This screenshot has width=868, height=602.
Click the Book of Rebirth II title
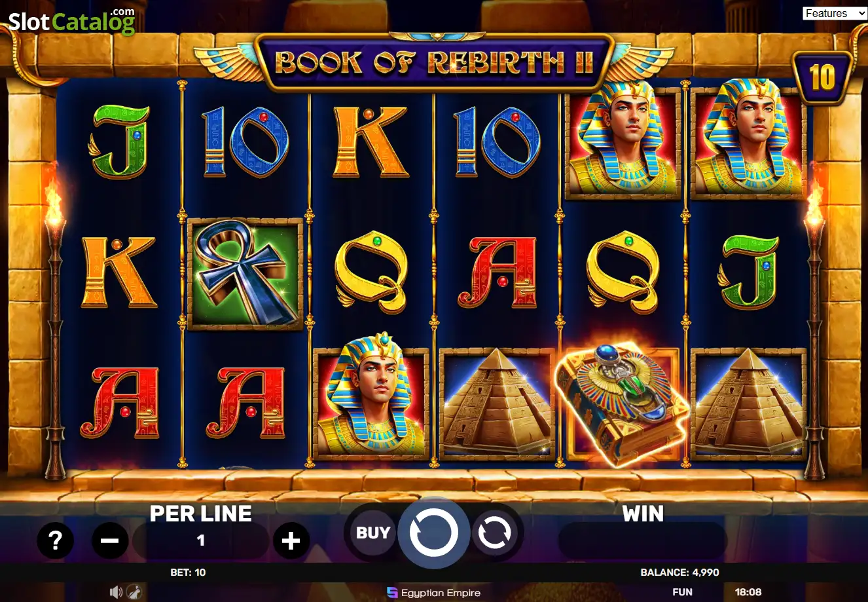[434, 62]
